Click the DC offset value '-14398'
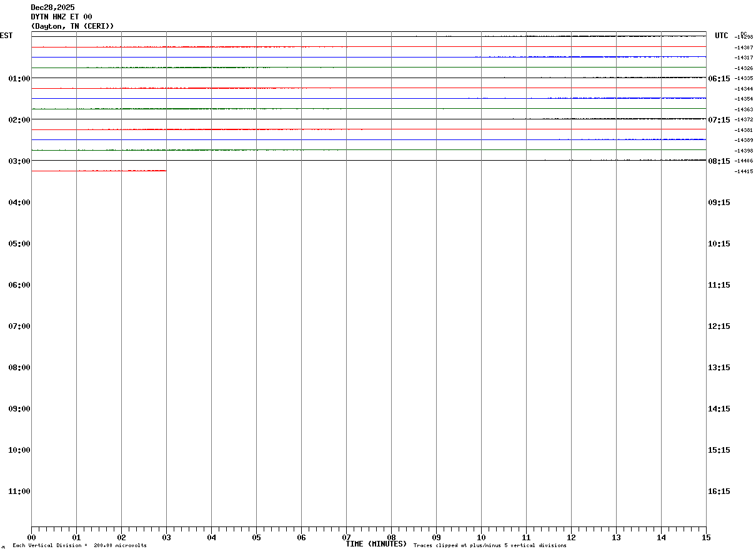Image resolution: width=756 pixels, height=554 pixels. pyautogui.click(x=744, y=151)
